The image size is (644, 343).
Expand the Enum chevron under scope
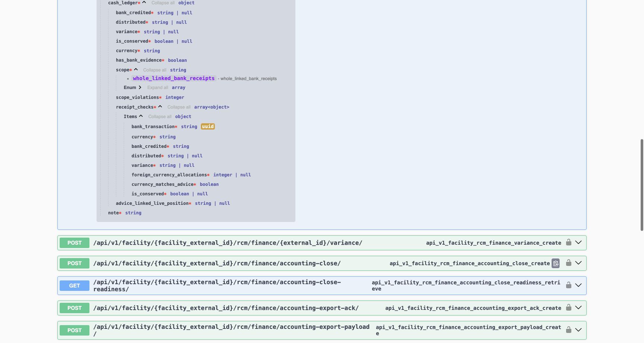140,88
